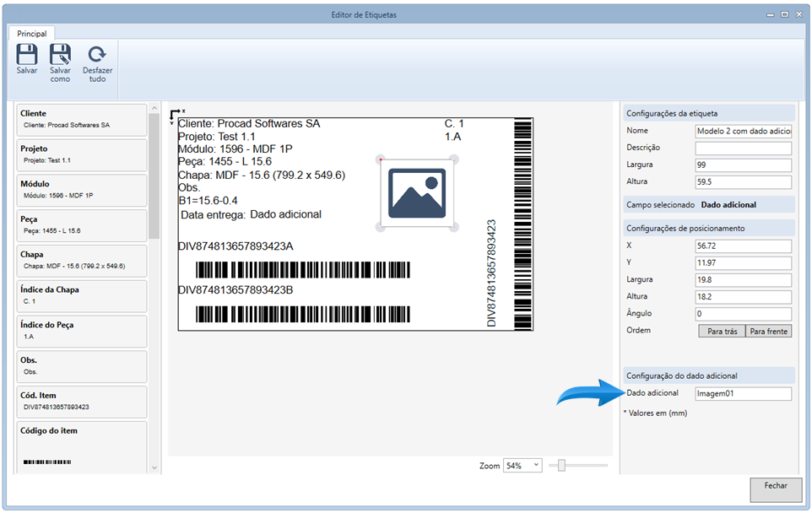Image resolution: width=812 pixels, height=513 pixels.
Task: Click the Salvar floppy disk icon
Action: tap(26, 54)
